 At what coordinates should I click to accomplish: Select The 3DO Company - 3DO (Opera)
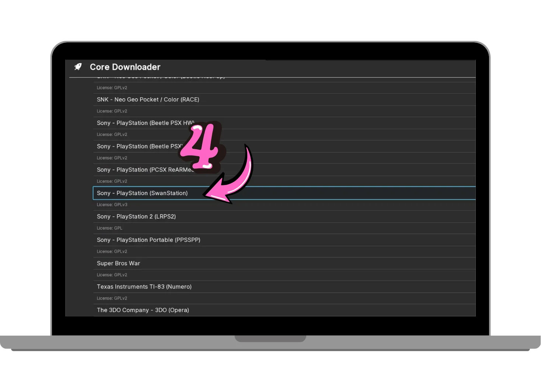coord(284,310)
